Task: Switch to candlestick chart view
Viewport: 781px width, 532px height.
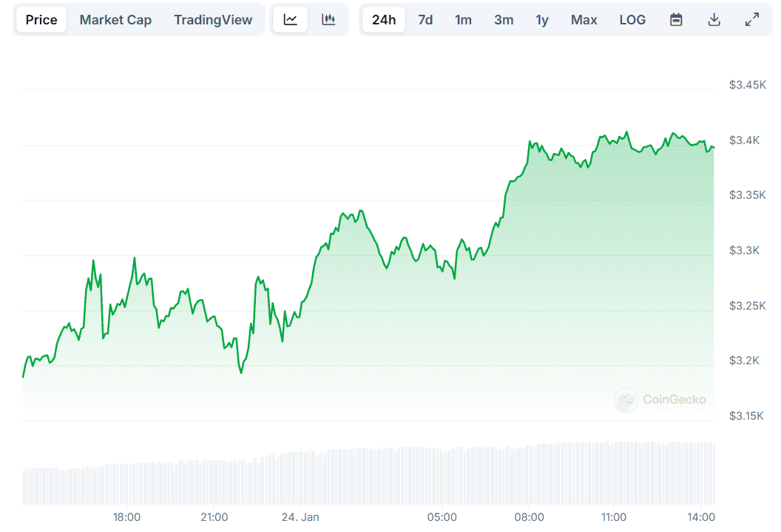Action: (328, 20)
